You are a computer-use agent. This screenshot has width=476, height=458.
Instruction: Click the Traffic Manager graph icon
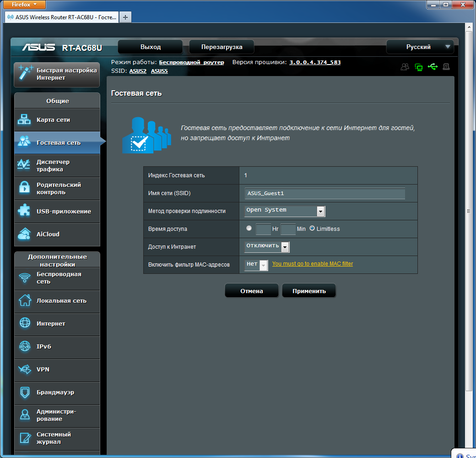(24, 164)
